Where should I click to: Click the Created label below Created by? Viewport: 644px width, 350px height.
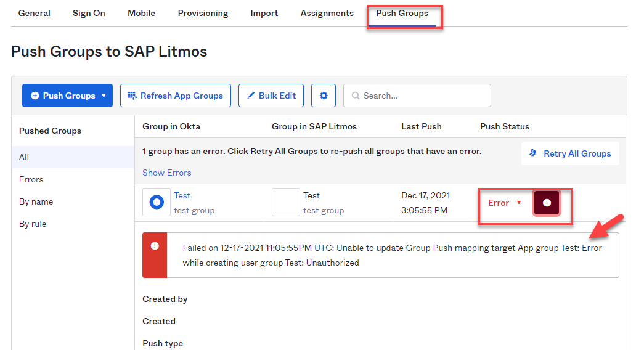pos(159,321)
